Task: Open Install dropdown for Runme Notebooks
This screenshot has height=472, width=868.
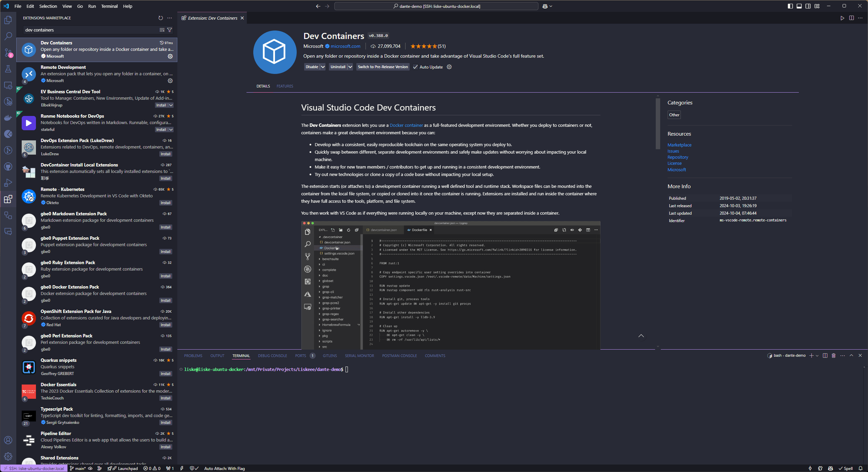Action: 171,130
